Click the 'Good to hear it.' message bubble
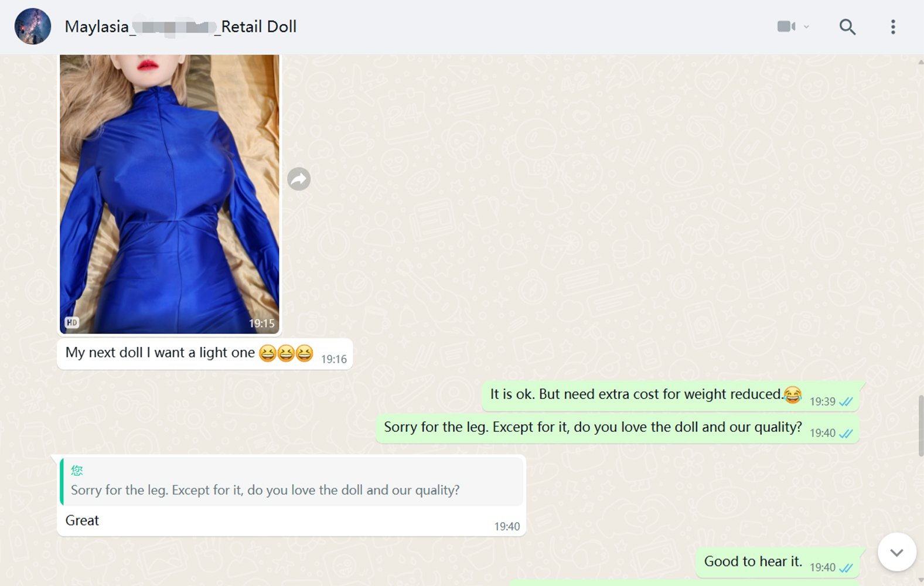Viewport: 924px width, 586px height. click(778, 563)
